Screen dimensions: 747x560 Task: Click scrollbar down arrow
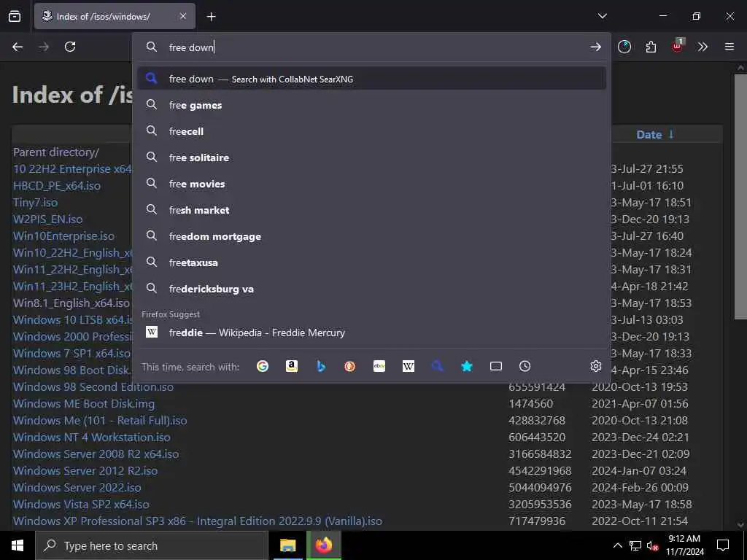click(x=740, y=525)
